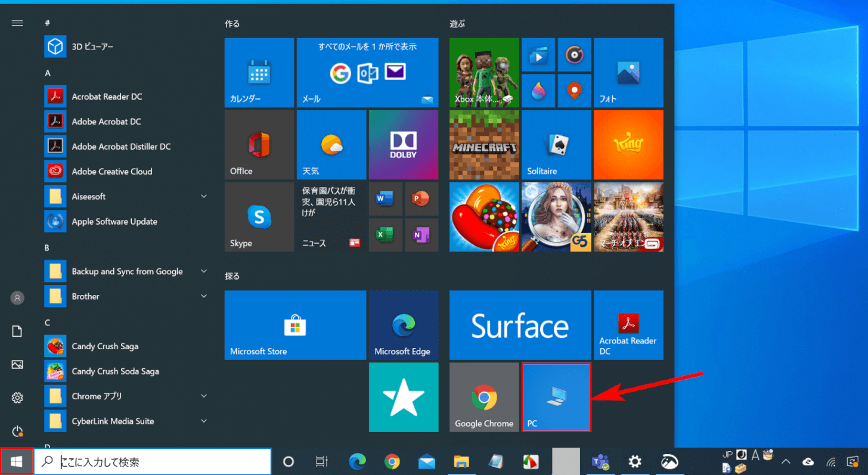This screenshot has width=868, height=475.
Task: Open the PC tile
Action: (556, 397)
